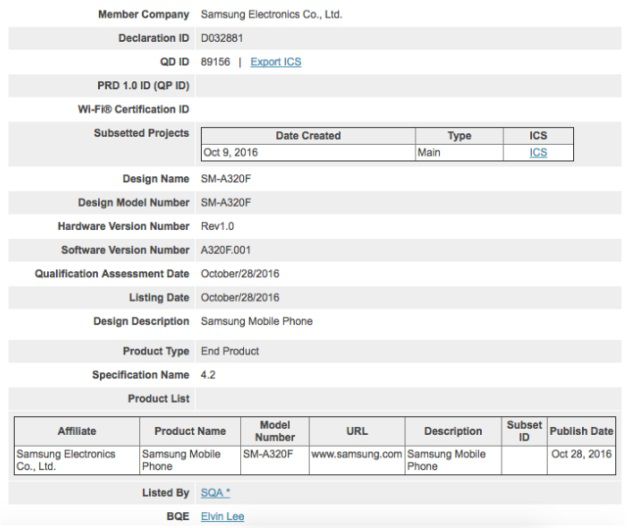This screenshot has height=528, width=630.
Task: Click the Export ICS link
Action: tap(275, 62)
